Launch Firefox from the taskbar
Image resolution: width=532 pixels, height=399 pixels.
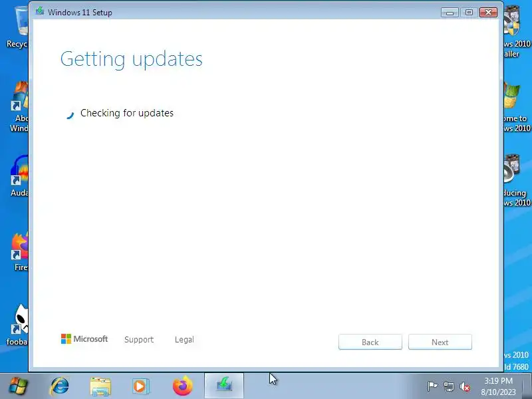(182, 386)
